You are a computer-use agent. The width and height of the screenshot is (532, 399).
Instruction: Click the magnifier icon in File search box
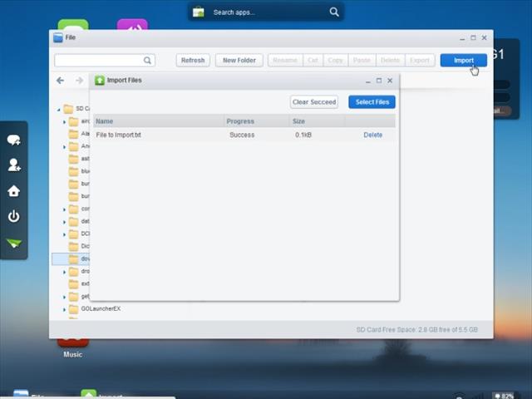coord(147,61)
